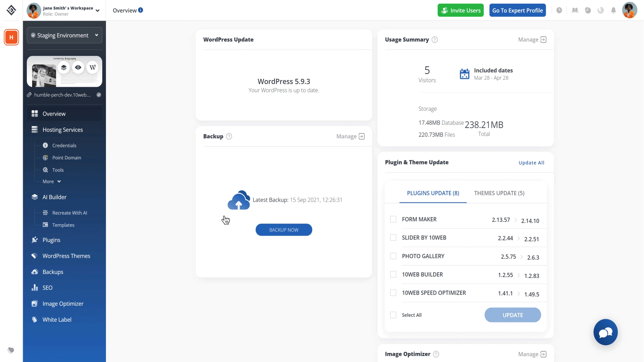Click Manage in Backup card

pos(351,136)
